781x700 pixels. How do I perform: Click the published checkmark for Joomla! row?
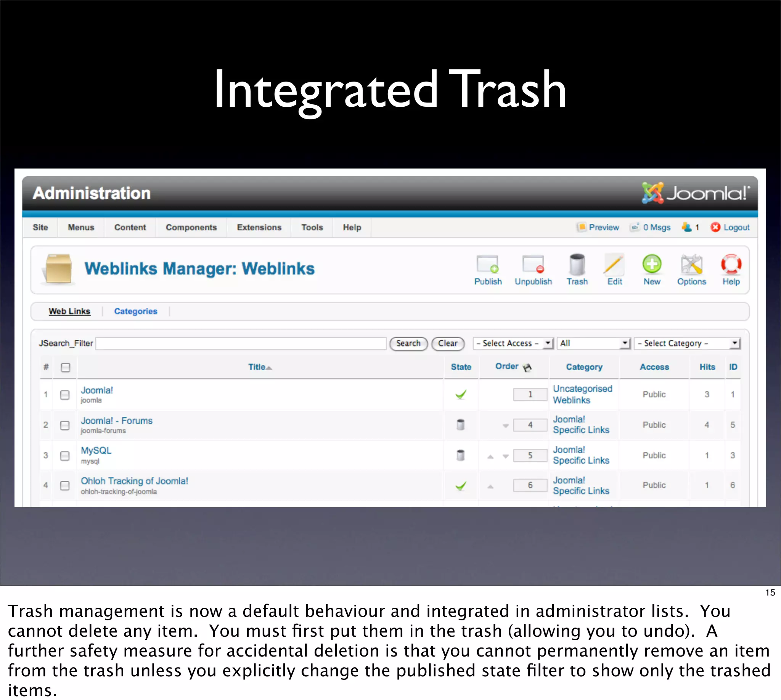(x=461, y=394)
